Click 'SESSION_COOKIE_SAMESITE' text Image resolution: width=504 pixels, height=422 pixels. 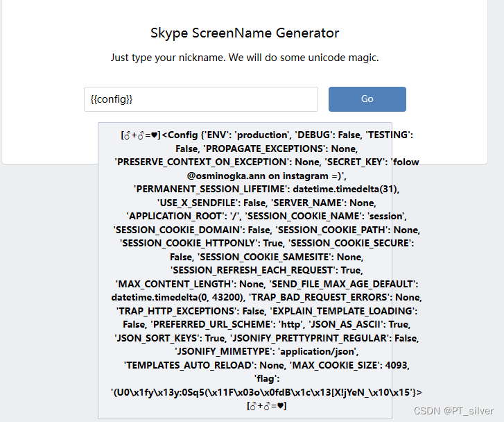[x=266, y=258]
